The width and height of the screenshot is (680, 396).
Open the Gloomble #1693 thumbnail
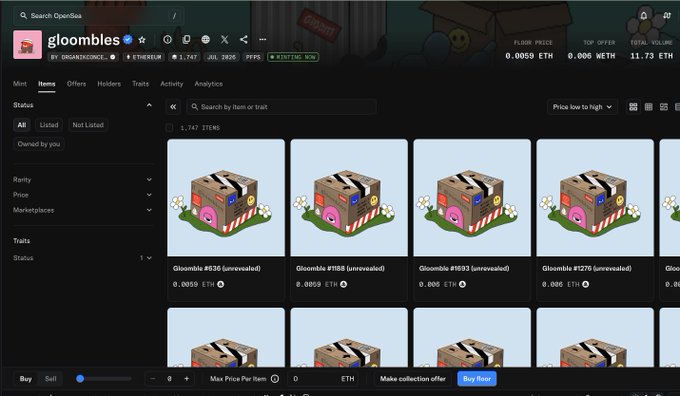tap(472, 197)
